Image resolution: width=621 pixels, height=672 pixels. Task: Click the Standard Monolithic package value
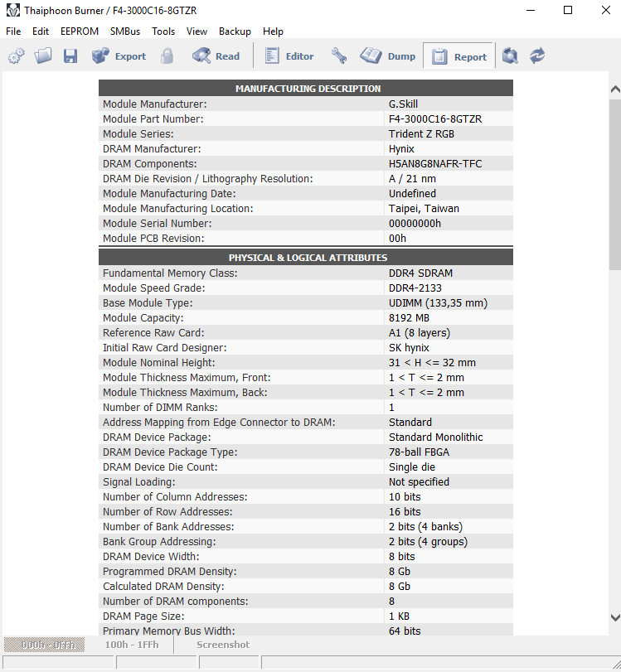(436, 438)
